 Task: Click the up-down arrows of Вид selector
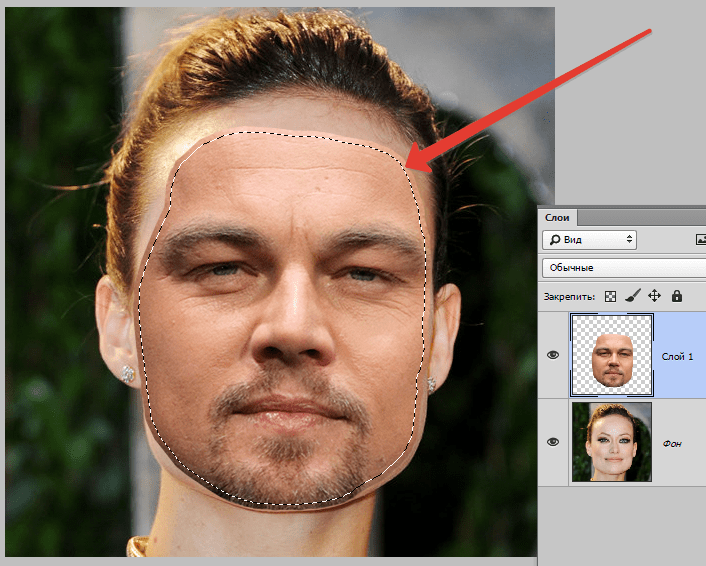pos(628,240)
